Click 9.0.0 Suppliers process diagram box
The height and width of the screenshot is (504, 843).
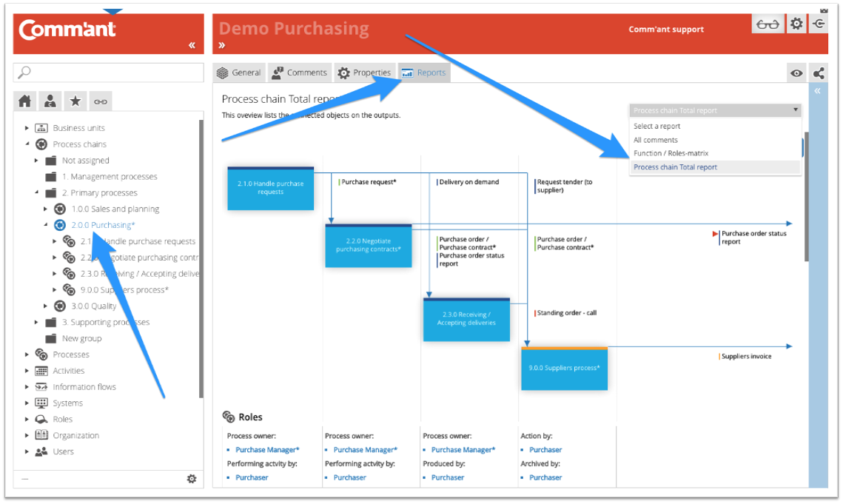click(564, 369)
